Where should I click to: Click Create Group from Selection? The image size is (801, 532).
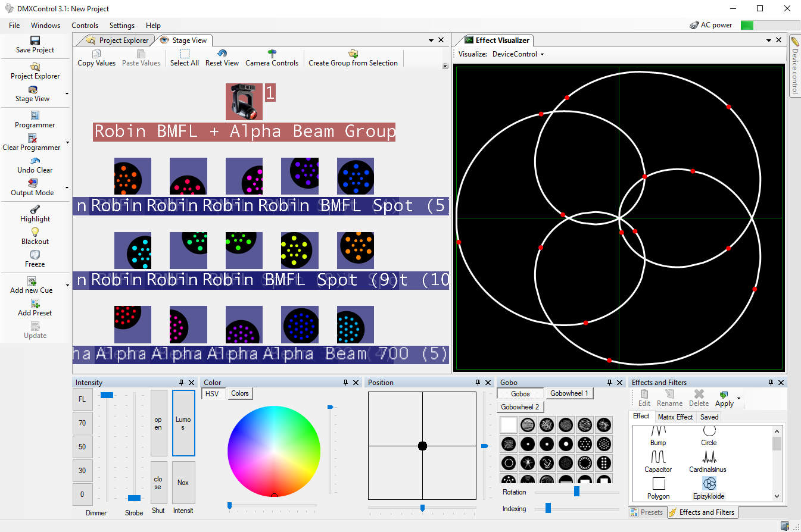353,58
